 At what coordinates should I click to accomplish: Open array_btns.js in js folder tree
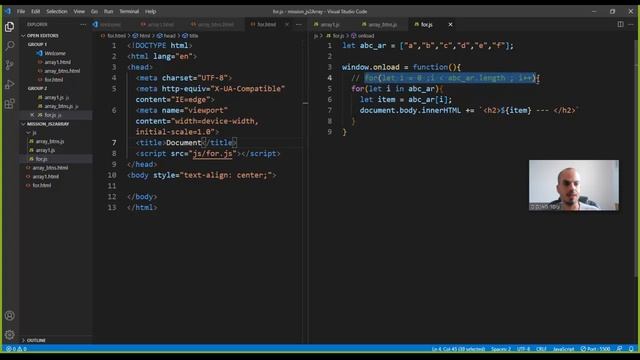pos(50,141)
